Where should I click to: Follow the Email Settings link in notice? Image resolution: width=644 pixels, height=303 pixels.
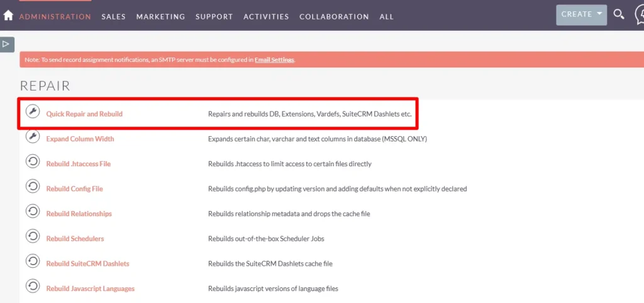[274, 60]
